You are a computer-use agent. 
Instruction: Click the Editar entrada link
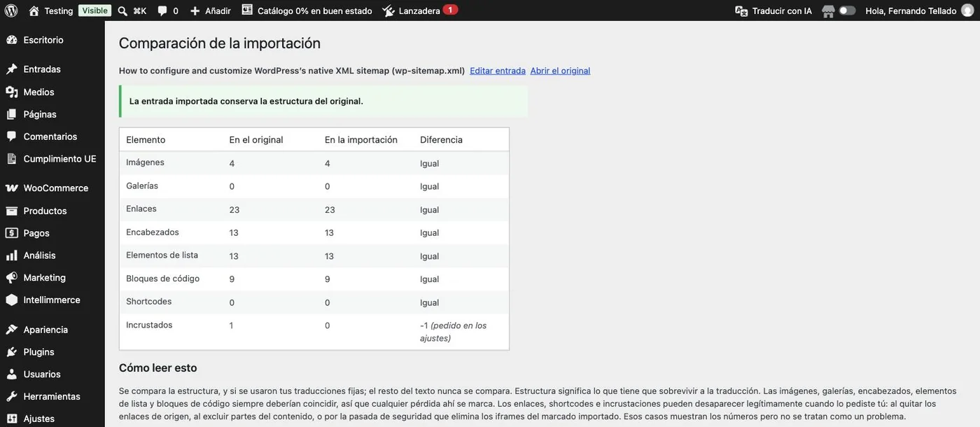tap(498, 71)
